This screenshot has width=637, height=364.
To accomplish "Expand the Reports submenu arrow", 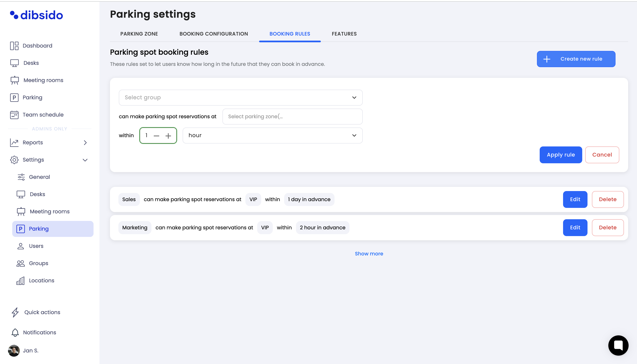I will click(x=85, y=142).
